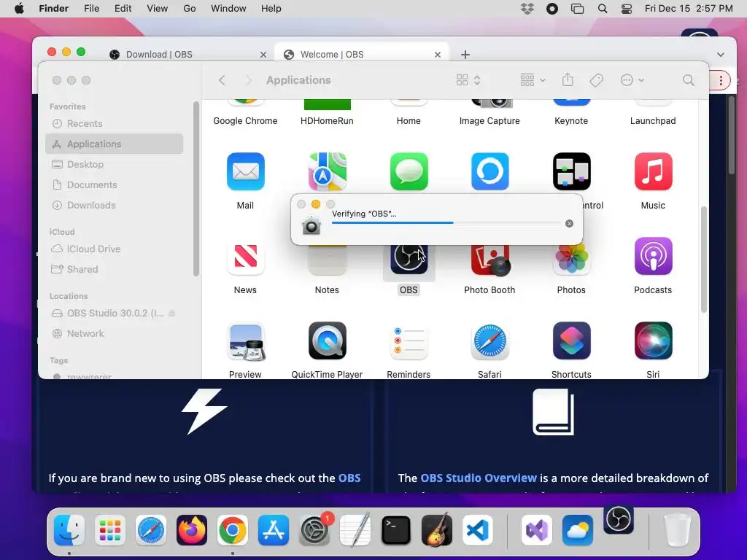
Task: Open Dropbox menu bar icon
Action: (x=527, y=9)
